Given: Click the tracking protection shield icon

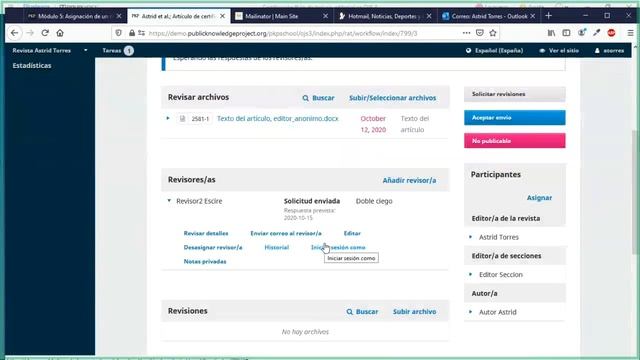Looking at the screenshot, I should [118, 33].
